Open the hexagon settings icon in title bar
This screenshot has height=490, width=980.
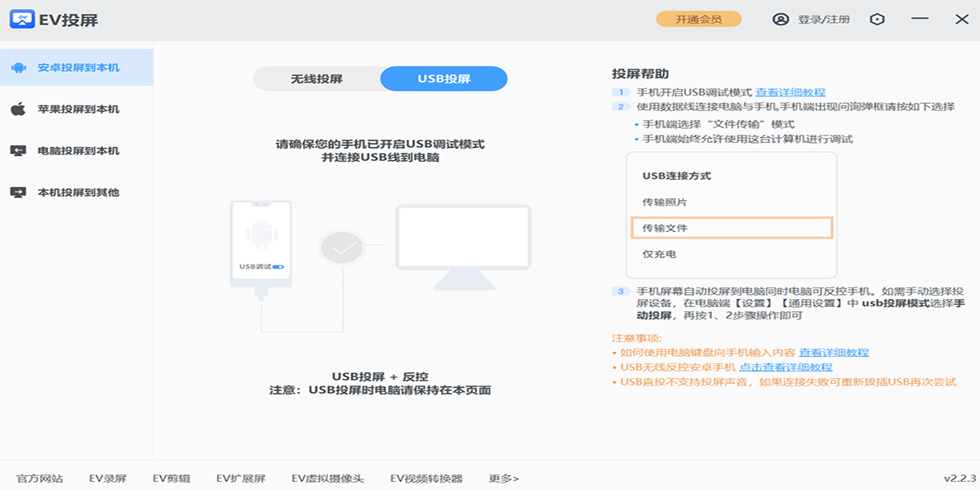[x=877, y=20]
